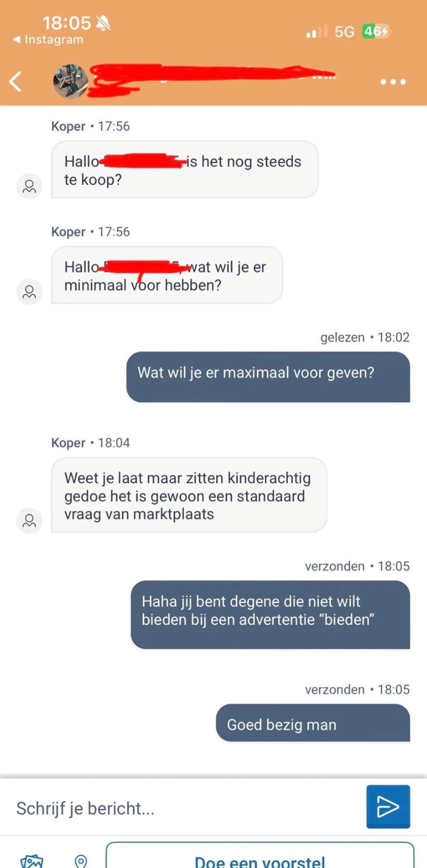Open the three-dot options menu

tap(393, 82)
